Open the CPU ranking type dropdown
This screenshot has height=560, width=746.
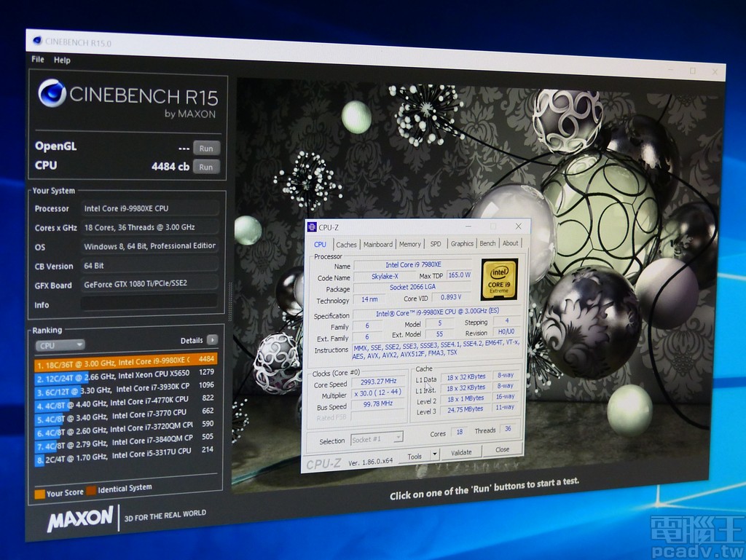(x=60, y=345)
